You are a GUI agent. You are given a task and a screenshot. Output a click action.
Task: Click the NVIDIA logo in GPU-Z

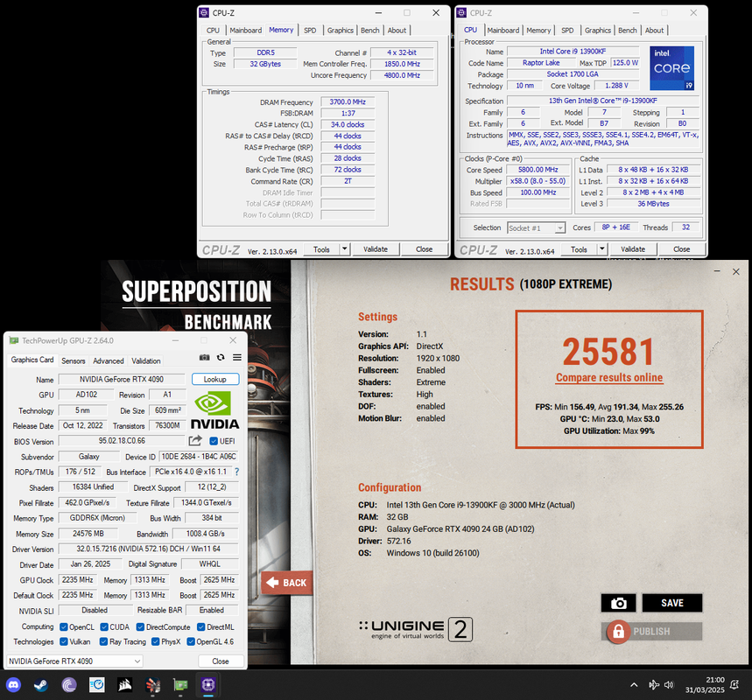tap(214, 410)
